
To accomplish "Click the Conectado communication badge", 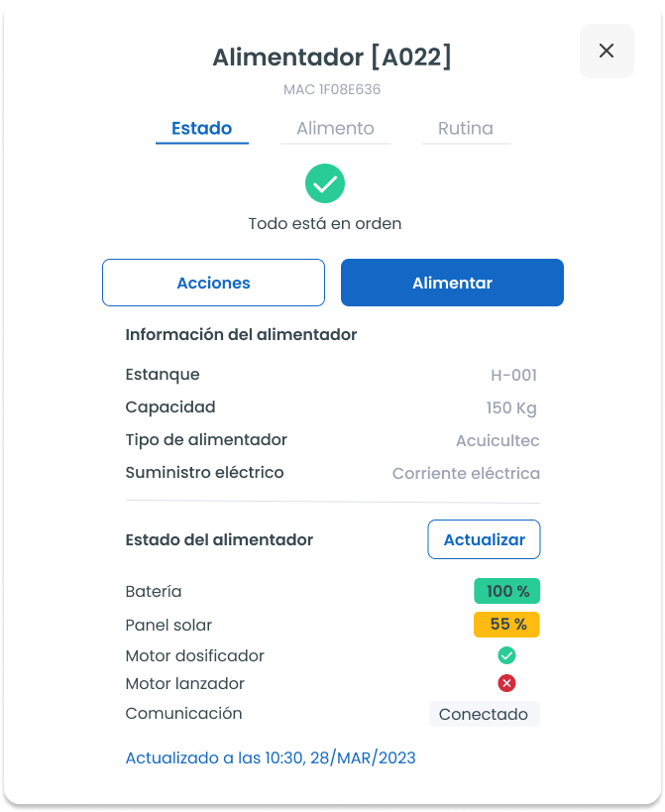I will (x=484, y=714).
